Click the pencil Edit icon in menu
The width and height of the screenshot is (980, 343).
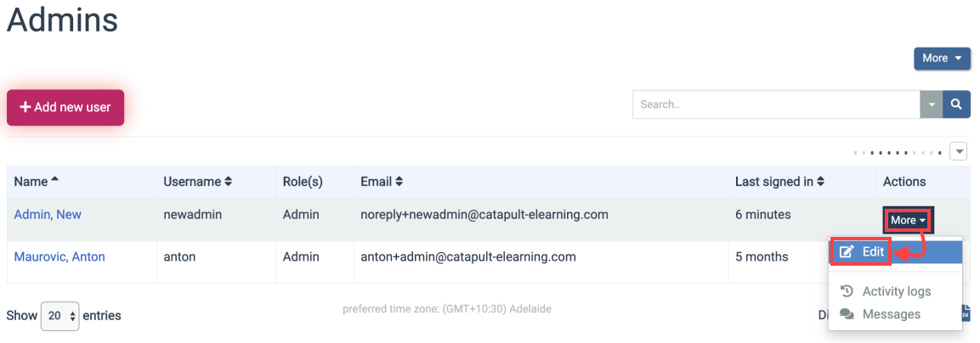pos(847,252)
